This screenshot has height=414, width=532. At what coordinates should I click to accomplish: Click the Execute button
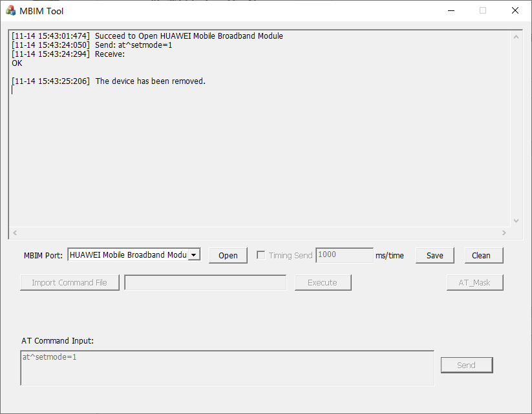click(x=323, y=282)
